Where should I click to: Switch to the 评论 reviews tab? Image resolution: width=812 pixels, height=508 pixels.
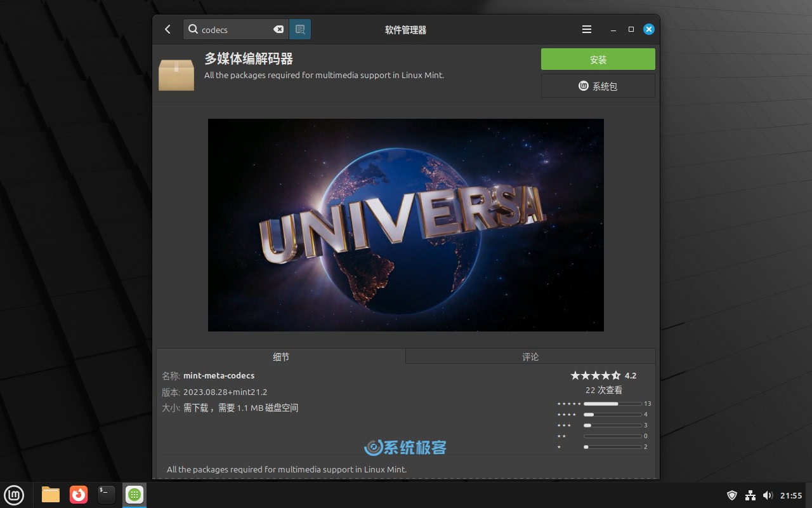tap(530, 357)
